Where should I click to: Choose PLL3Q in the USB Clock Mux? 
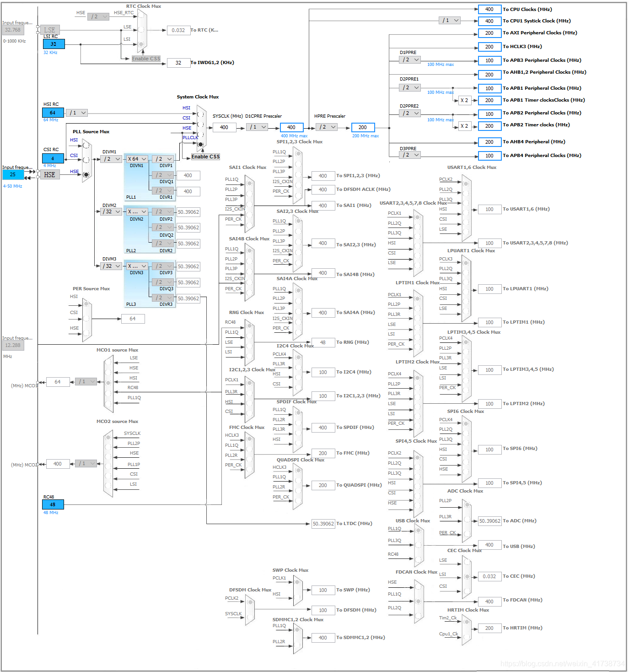[x=419, y=545]
